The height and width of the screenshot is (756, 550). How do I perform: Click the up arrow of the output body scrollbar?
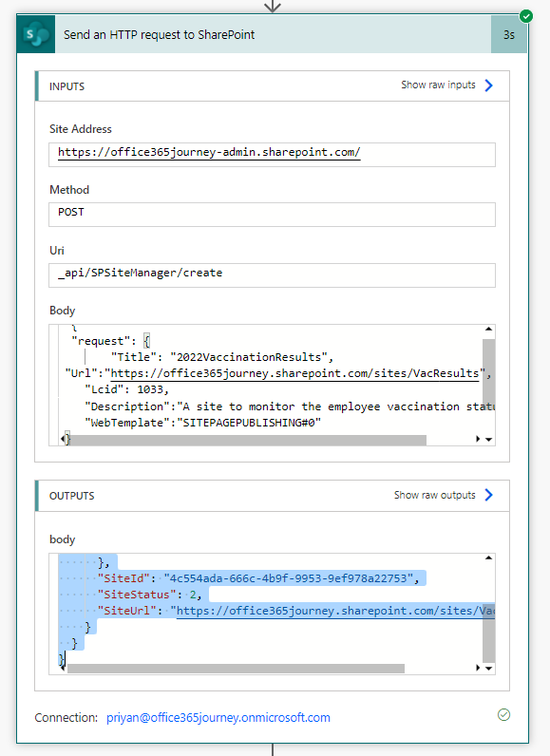click(x=488, y=558)
